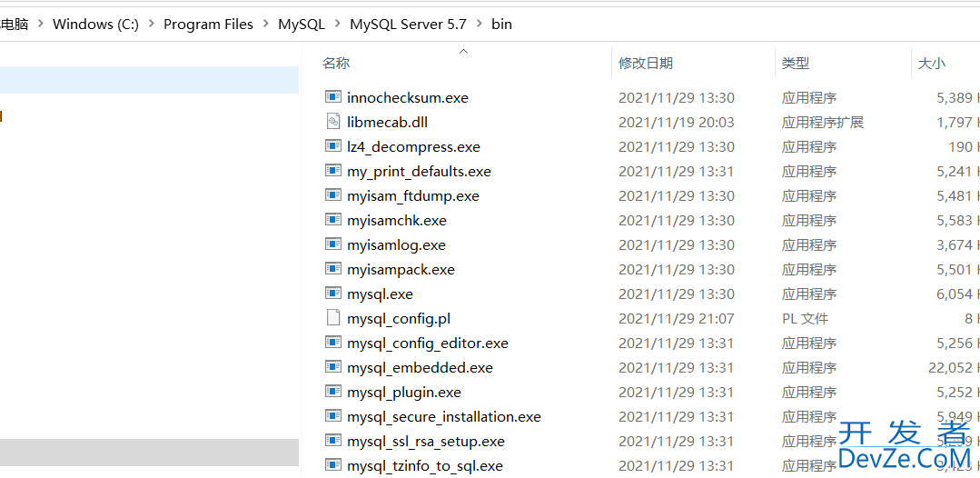
Task: Select file name mysql_plugin.exe
Action: tap(404, 393)
